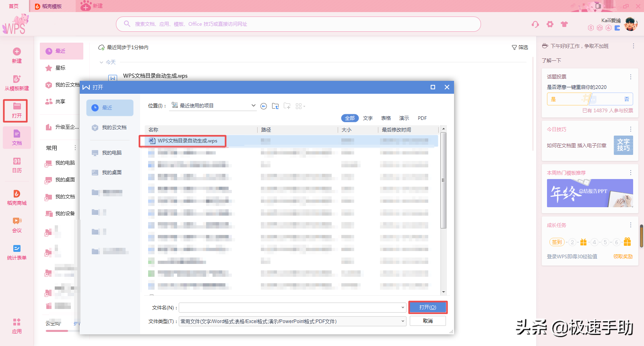Switch to the 首页 tab
This screenshot has width=644, height=346.
(x=14, y=6)
